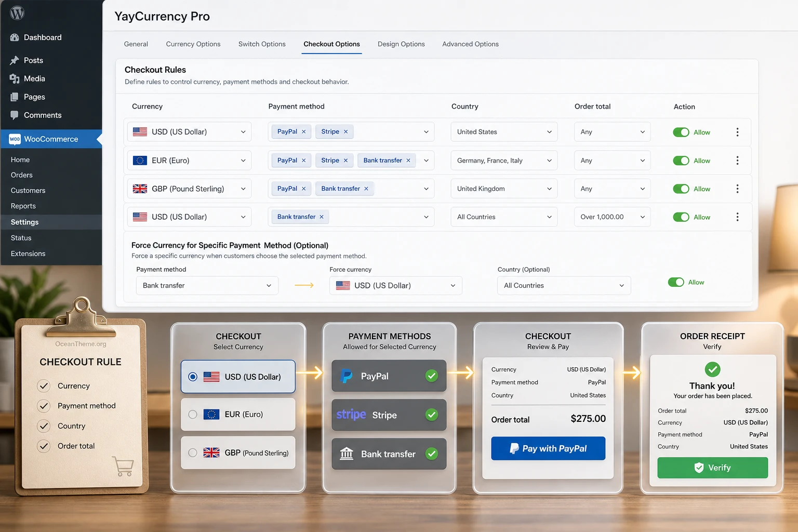Select the Bank transfer payment method card
Viewport: 798px width, 532px height.
389,454
